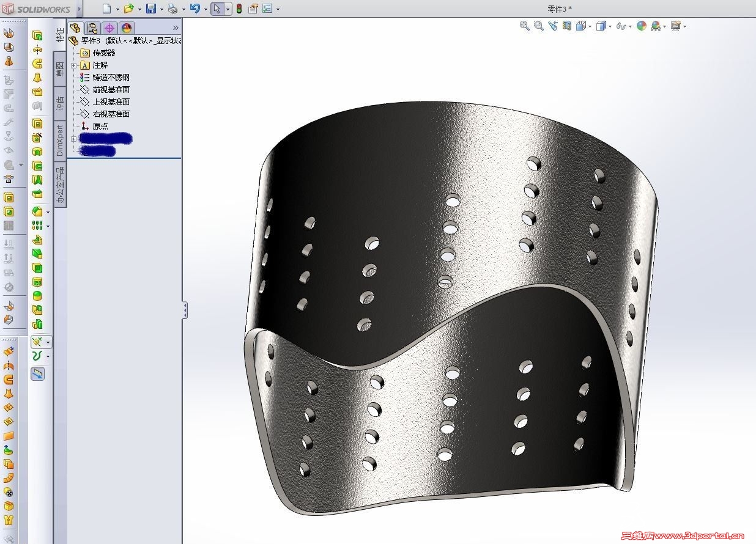Switch to the DimXpert vertical tab
Viewport: 756px width, 544px height.
pyautogui.click(x=60, y=140)
